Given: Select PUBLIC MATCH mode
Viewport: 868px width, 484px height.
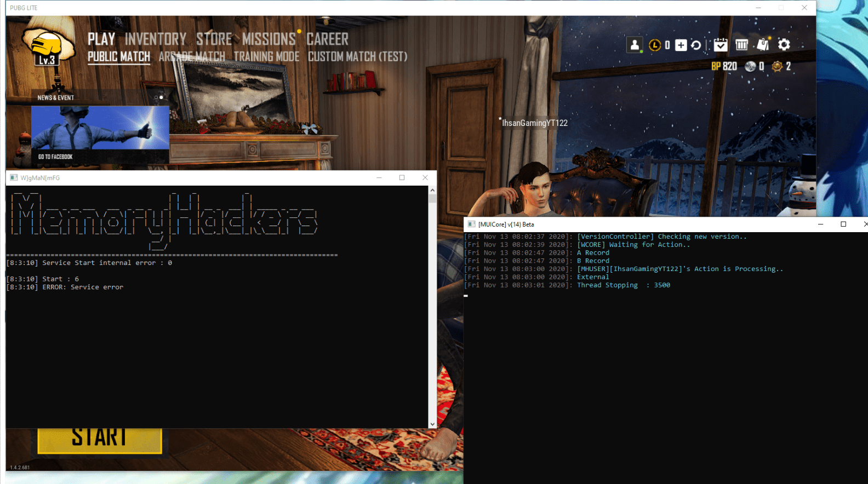Looking at the screenshot, I should click(119, 57).
